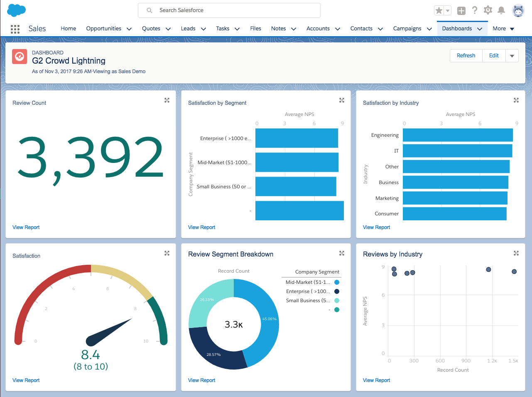The width and height of the screenshot is (532, 397).
Task: Open the App Launcher grid icon
Action: point(15,29)
